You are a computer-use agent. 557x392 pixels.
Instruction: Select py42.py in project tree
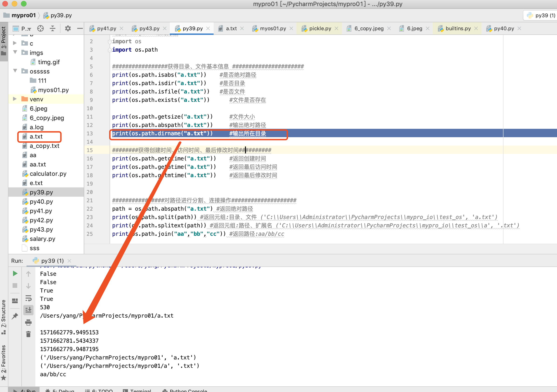pos(41,220)
